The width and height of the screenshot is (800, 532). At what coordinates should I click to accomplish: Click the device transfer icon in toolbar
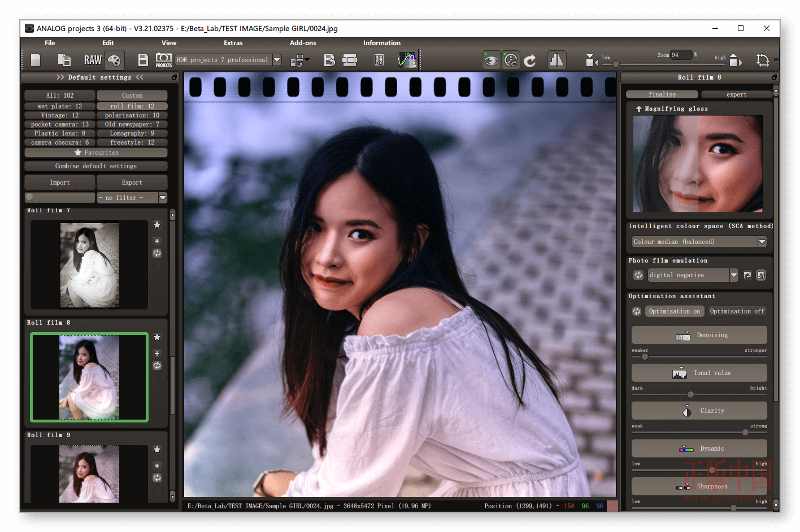[299, 60]
